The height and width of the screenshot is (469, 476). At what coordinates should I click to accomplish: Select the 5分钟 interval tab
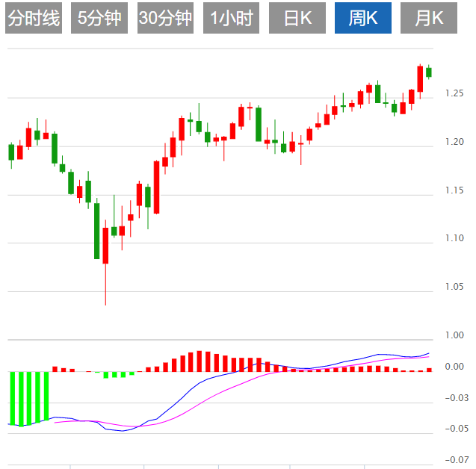(99, 18)
